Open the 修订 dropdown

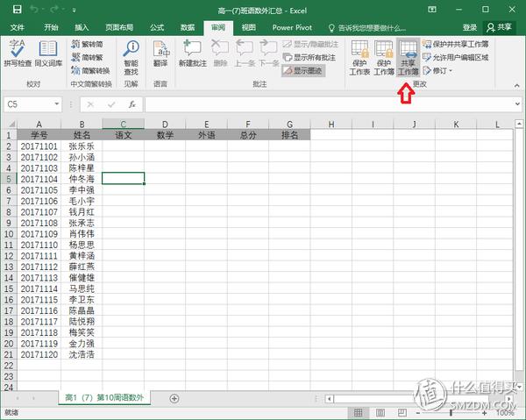click(x=437, y=71)
